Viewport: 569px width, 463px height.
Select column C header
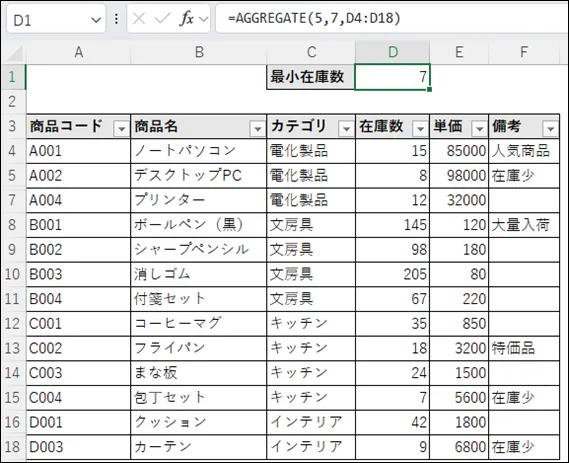pyautogui.click(x=311, y=53)
